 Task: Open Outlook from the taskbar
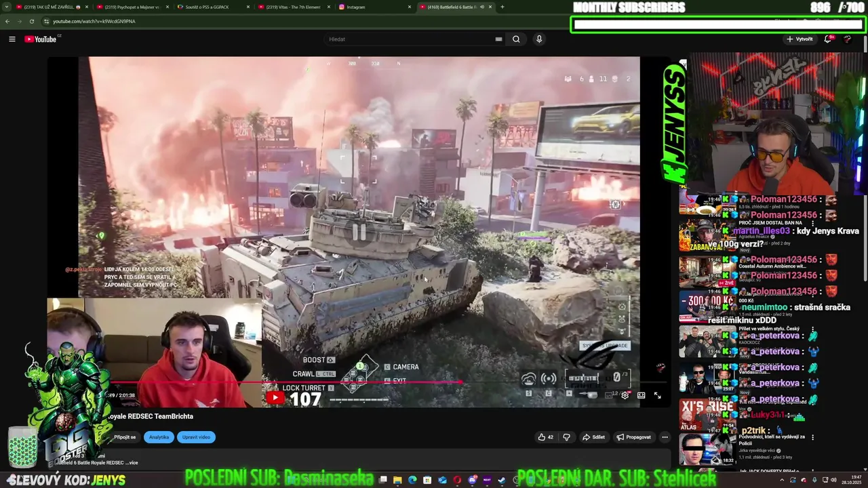coord(442,480)
